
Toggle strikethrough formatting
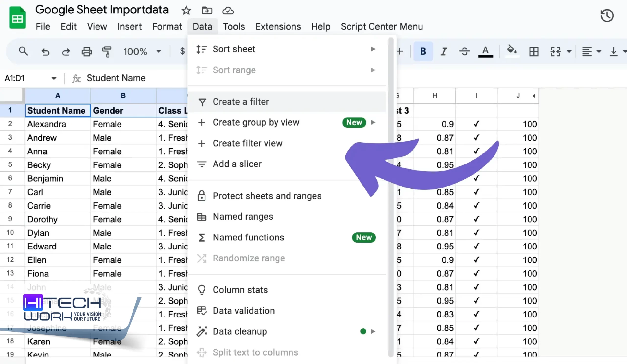[464, 51]
